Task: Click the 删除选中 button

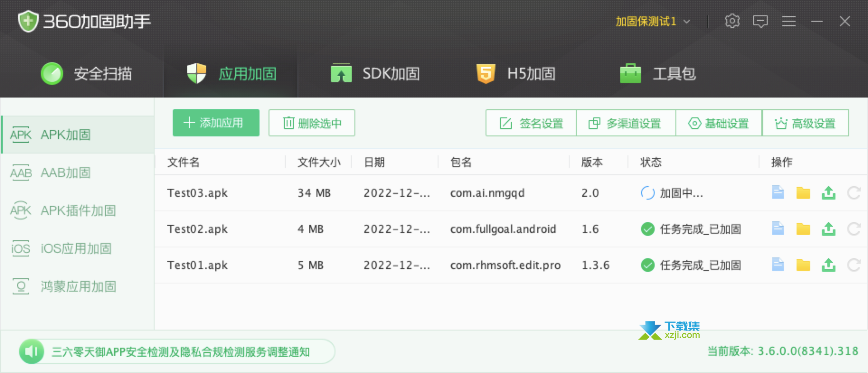Action: pyautogui.click(x=311, y=123)
